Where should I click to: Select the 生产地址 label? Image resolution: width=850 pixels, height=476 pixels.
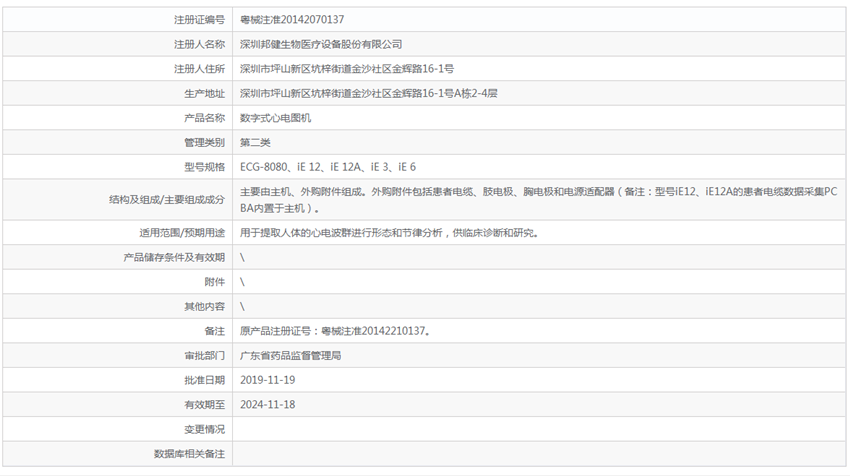coord(204,94)
